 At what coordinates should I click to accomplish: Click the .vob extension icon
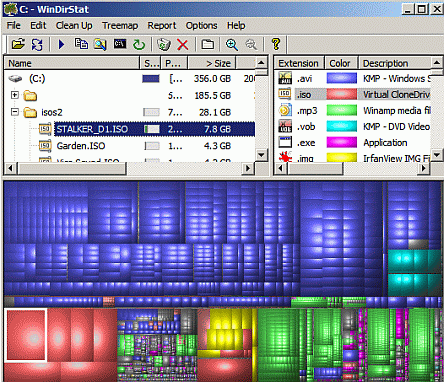pyautogui.click(x=285, y=126)
